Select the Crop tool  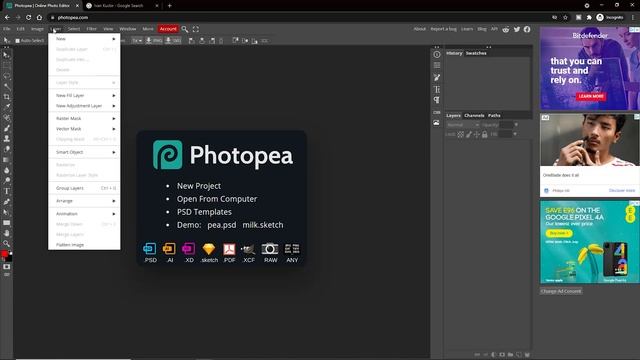[7, 97]
